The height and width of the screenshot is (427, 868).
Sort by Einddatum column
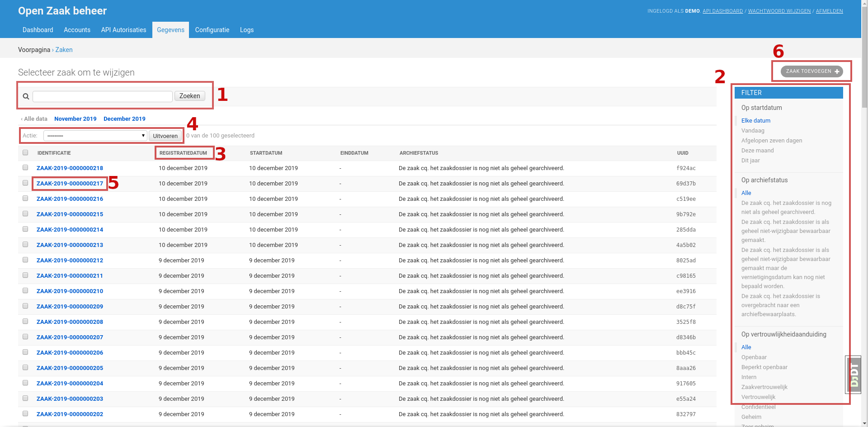click(354, 153)
